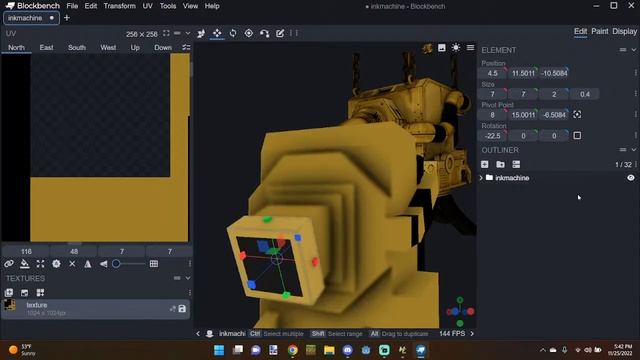Open a new tab with plus button
The width and height of the screenshot is (640, 360).
(x=67, y=18)
